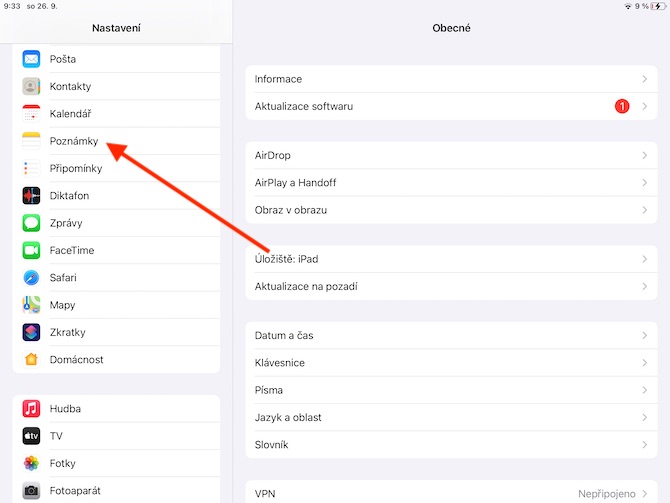The image size is (670, 503).
Task: Select the Zkratky shortcuts icon
Action: coord(31,332)
